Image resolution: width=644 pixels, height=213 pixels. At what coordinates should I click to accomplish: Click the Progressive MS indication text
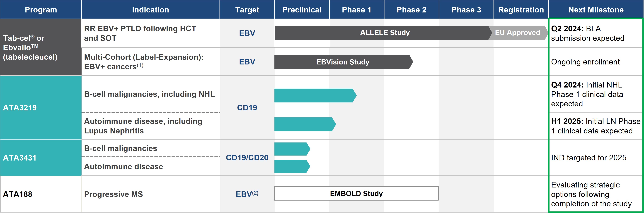coord(113,194)
